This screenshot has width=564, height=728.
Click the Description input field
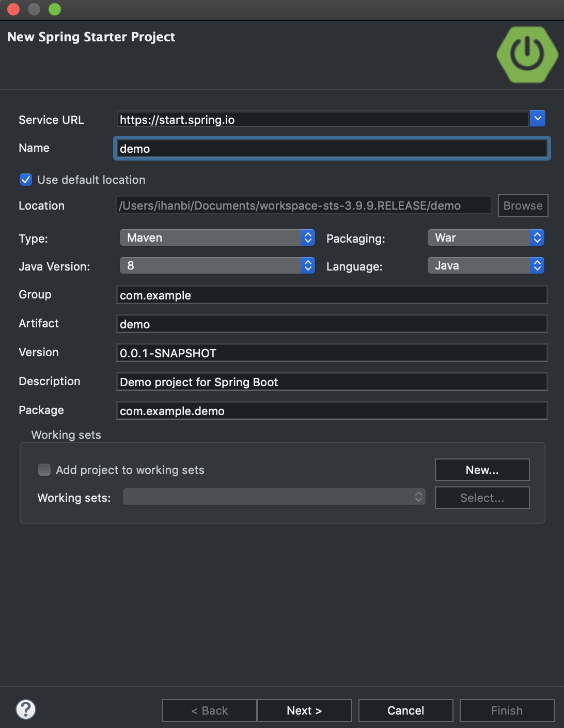tap(332, 382)
